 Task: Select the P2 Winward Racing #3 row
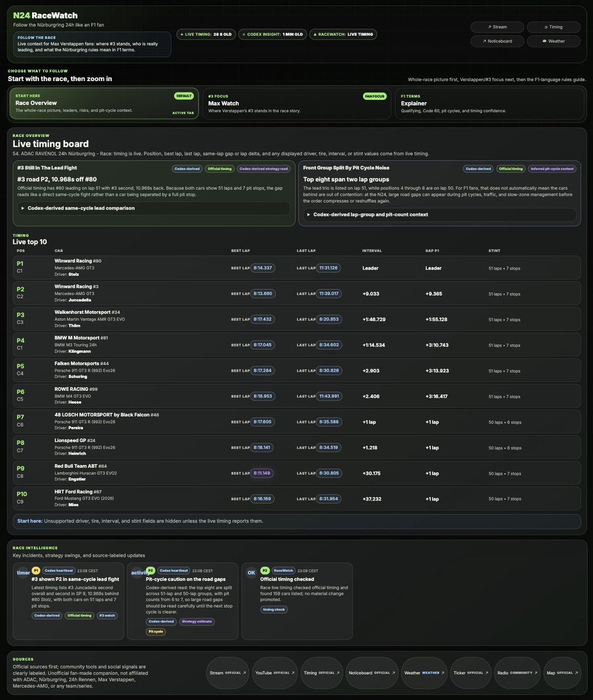pyautogui.click(x=296, y=293)
